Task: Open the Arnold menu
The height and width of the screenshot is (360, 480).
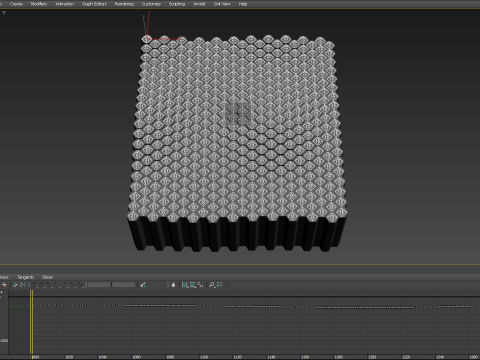Action: (x=199, y=4)
